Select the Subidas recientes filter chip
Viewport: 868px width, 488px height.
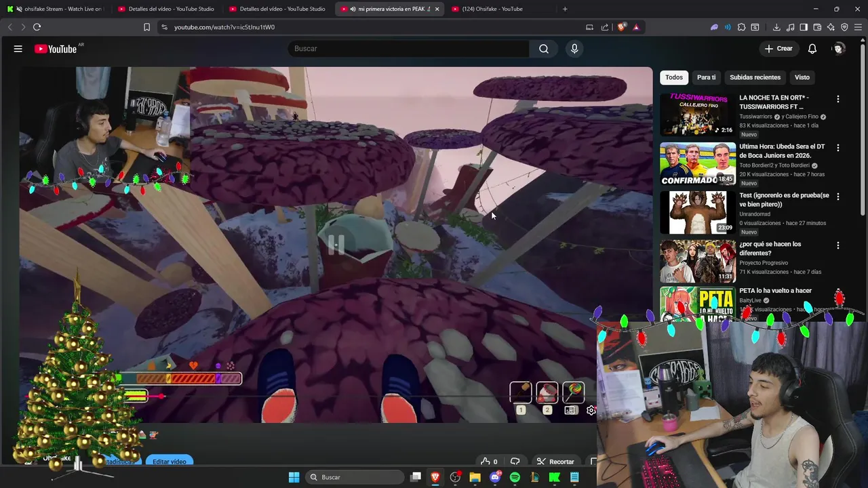pyautogui.click(x=755, y=77)
